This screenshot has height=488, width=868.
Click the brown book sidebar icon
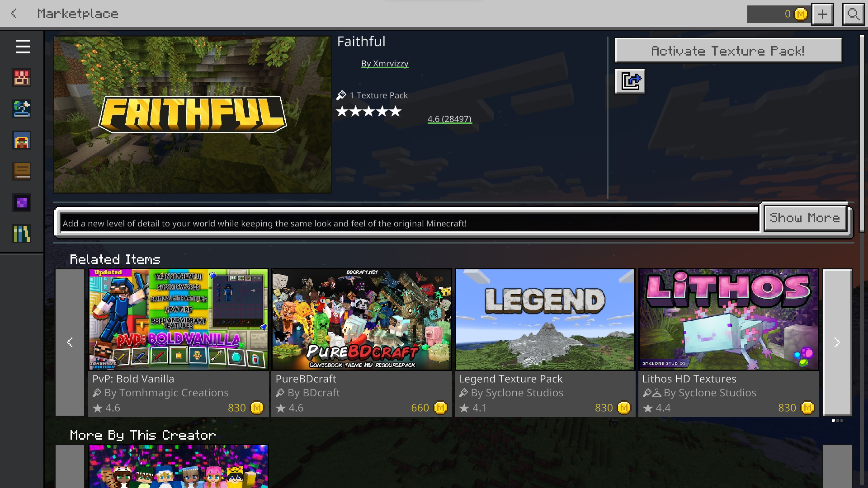pos(22,171)
